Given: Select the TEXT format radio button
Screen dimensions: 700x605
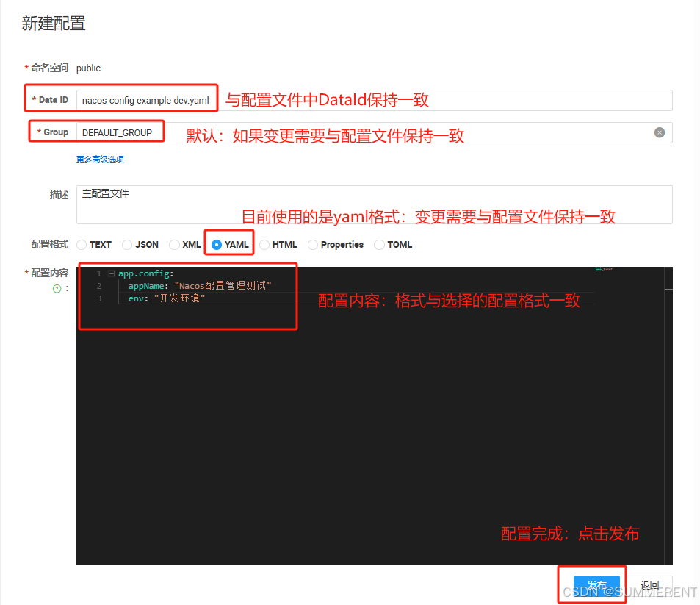Looking at the screenshot, I should tap(82, 245).
